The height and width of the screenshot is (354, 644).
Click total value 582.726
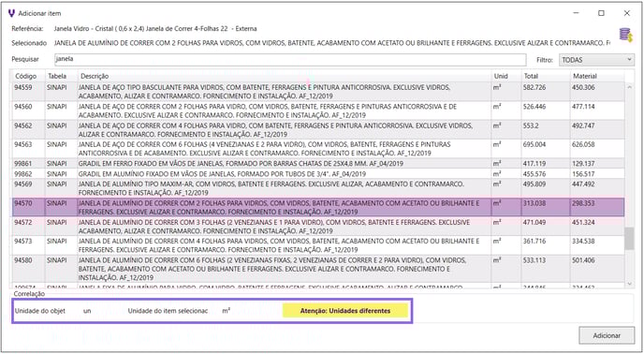pyautogui.click(x=534, y=88)
